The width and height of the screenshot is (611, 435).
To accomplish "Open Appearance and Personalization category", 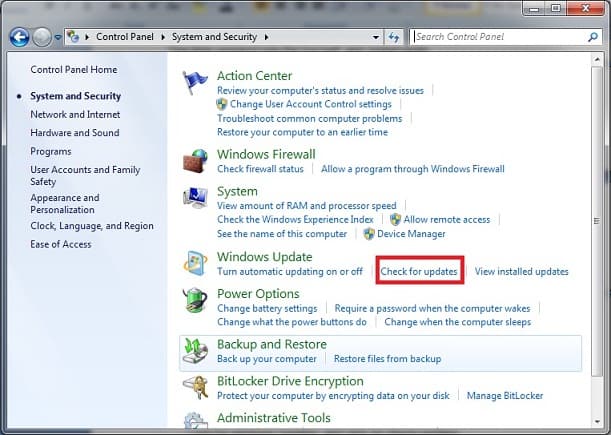I will (x=65, y=203).
